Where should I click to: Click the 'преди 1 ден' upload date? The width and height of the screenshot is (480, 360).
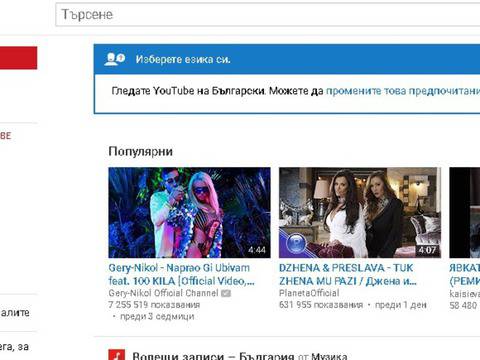pos(401,305)
